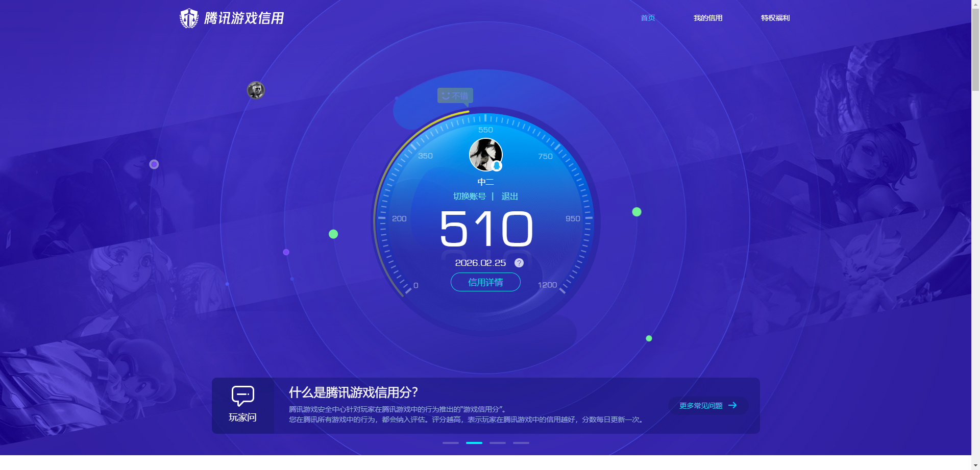The width and height of the screenshot is (980, 470).
Task: Click the 玩家问 chat bubble icon
Action: pyautogui.click(x=242, y=396)
